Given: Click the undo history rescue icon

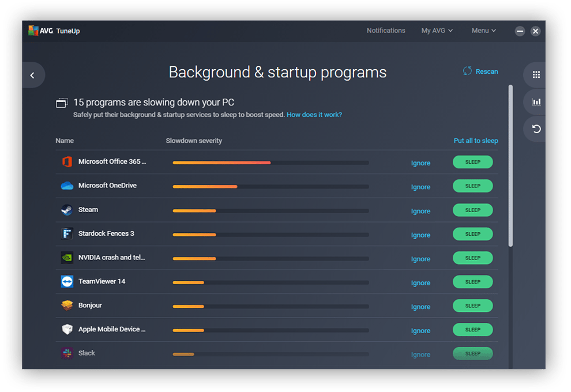Looking at the screenshot, I should point(536,129).
